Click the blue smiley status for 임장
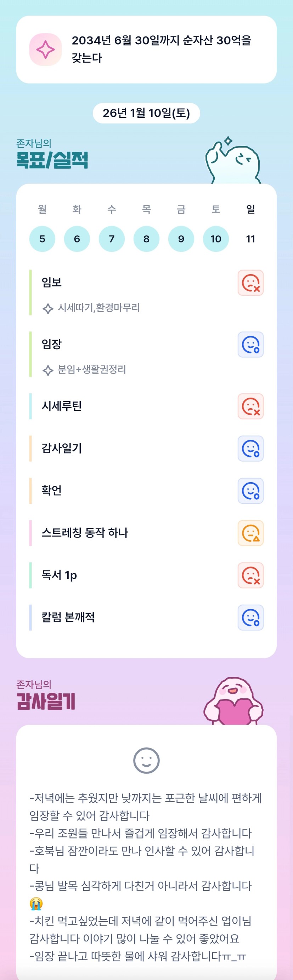 point(250,344)
